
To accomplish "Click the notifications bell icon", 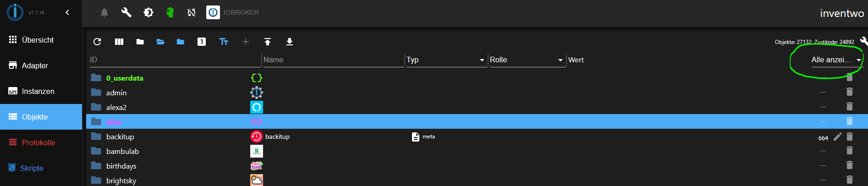I will (104, 12).
